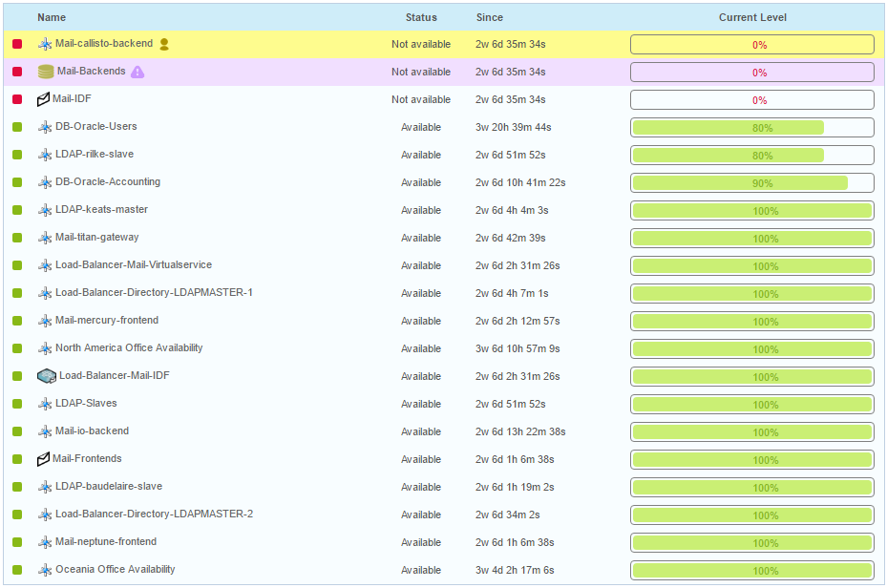This screenshot has width=887, height=588.
Task: Select the highlighted Mail-callisto-backend row
Action: 286,43
